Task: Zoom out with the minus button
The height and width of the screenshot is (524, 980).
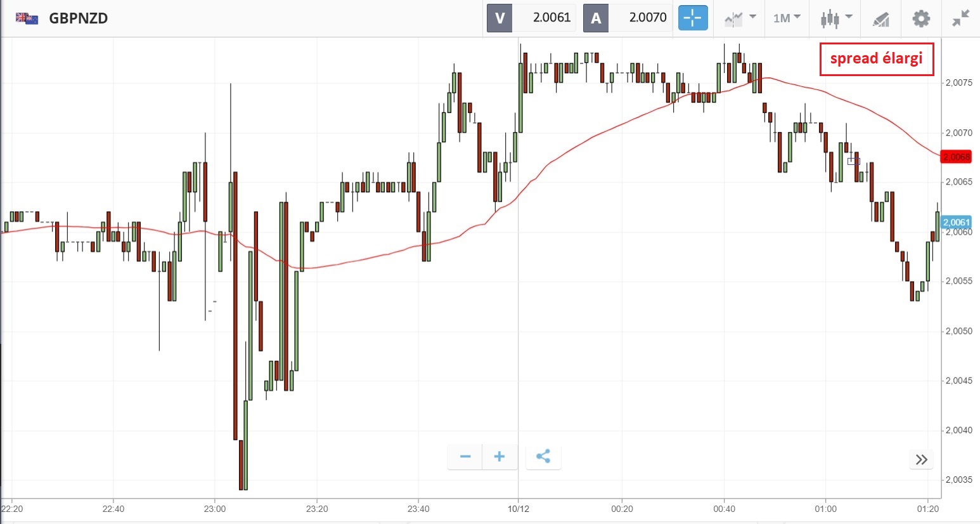Action: coord(465,457)
